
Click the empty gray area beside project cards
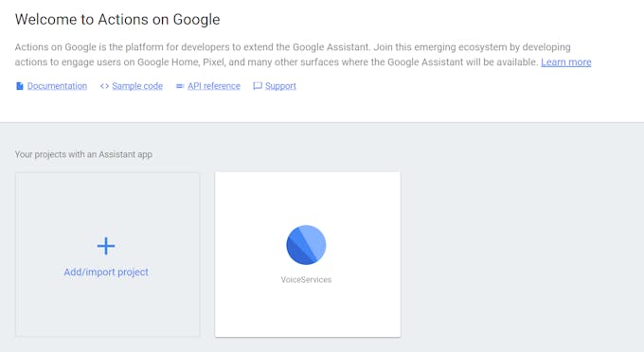(x=522, y=255)
